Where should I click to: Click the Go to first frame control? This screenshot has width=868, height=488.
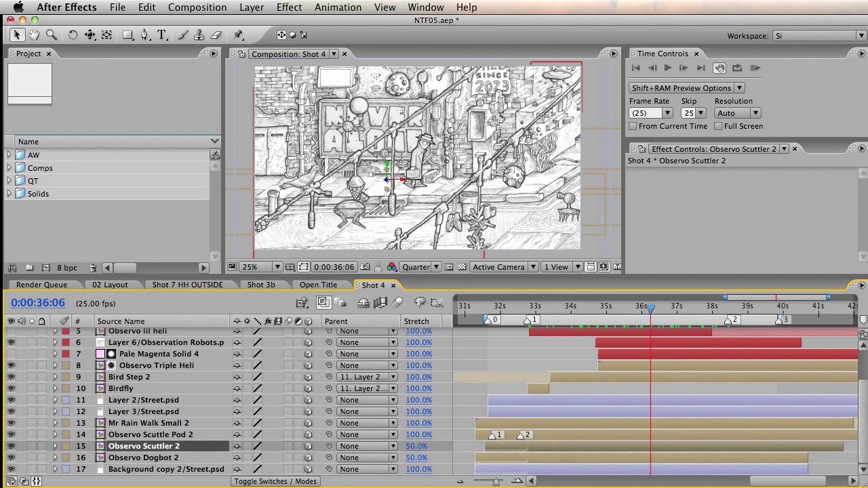(635, 68)
